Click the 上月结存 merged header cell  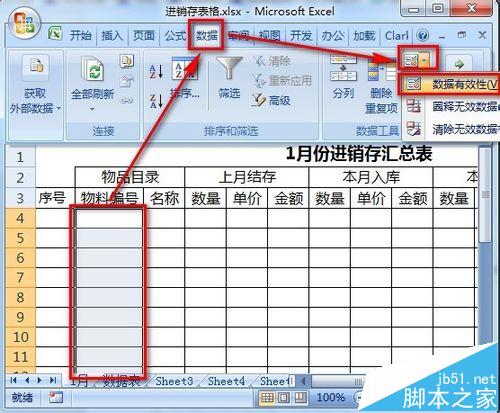pyautogui.click(x=247, y=177)
